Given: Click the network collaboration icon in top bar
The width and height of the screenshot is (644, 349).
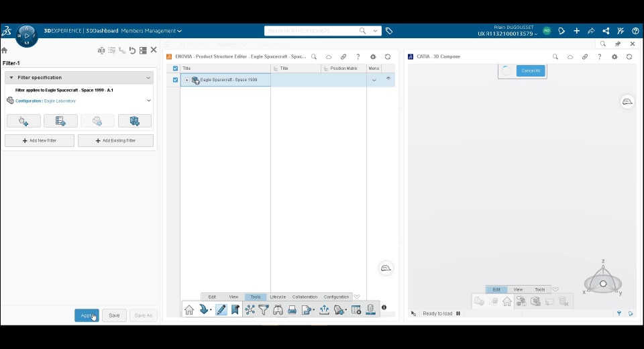Looking at the screenshot, I should click(606, 31).
